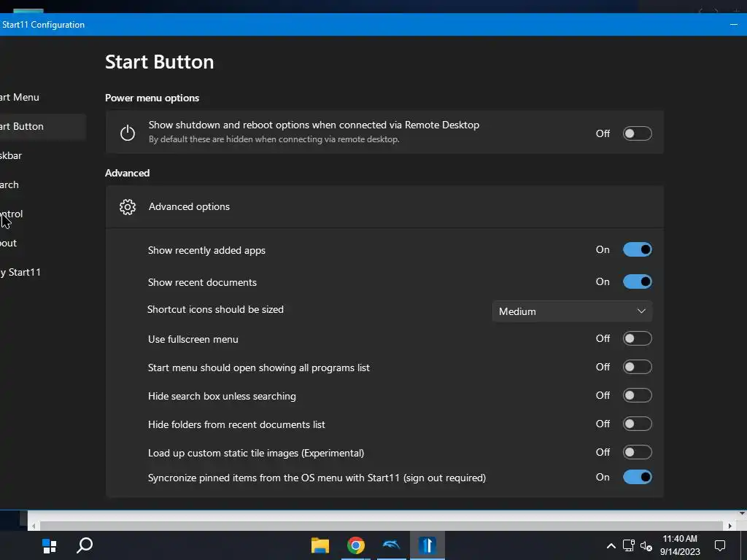
Task: Click the muted volume tray icon
Action: click(646, 546)
